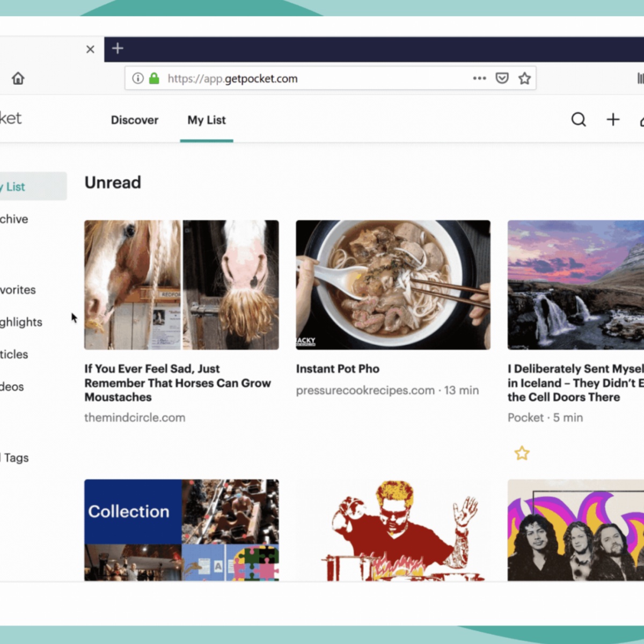Open Firefox library icon in toolbar
The image size is (644, 644).
pos(640,78)
